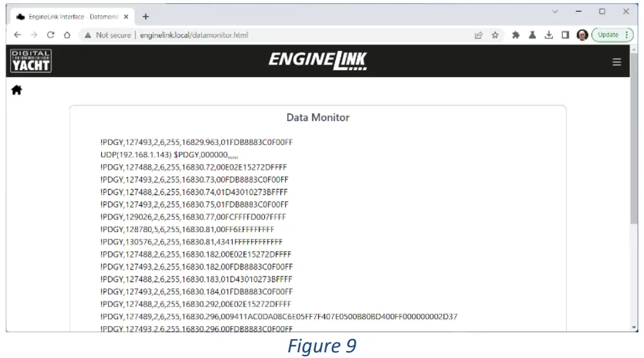
Task: Go to the home page via house icon
Action: point(16,90)
